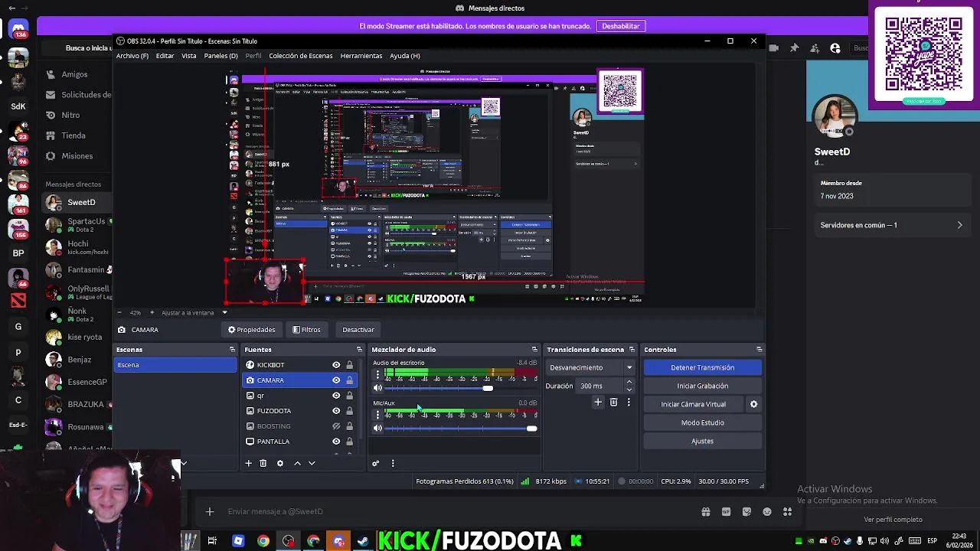980x551 pixels.
Task: Open Audio del escritorio three-dot options
Action: (377, 374)
